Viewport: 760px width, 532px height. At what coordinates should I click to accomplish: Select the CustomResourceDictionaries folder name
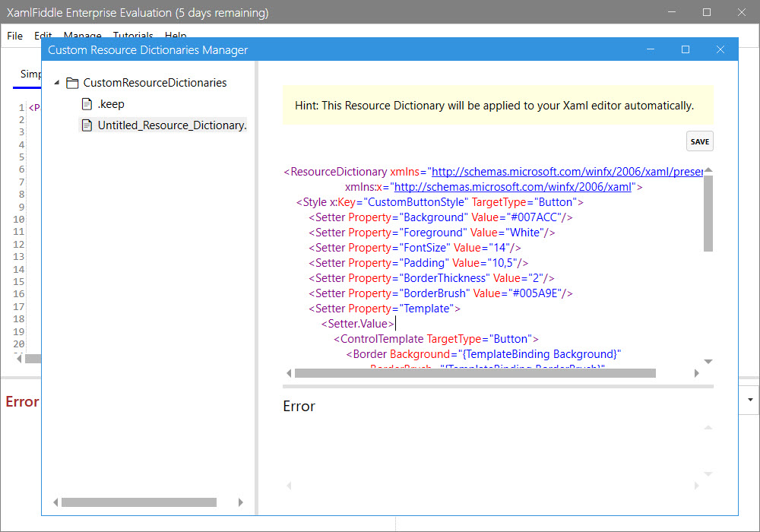point(154,83)
